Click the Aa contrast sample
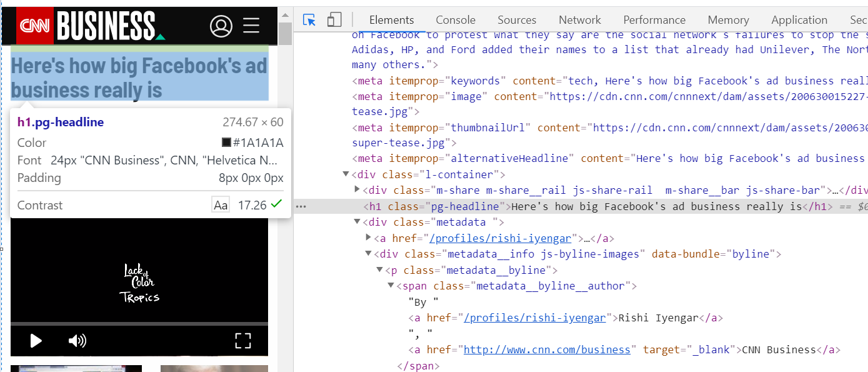This screenshot has height=372, width=868. [221, 205]
